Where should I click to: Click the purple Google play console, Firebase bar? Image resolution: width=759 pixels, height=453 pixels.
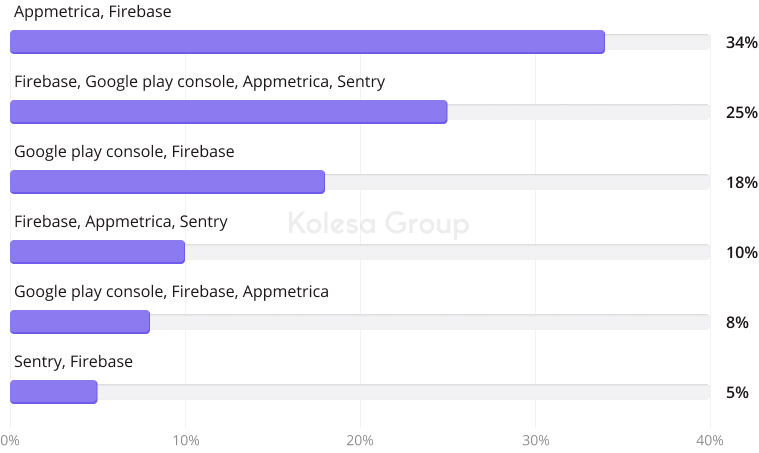167,182
